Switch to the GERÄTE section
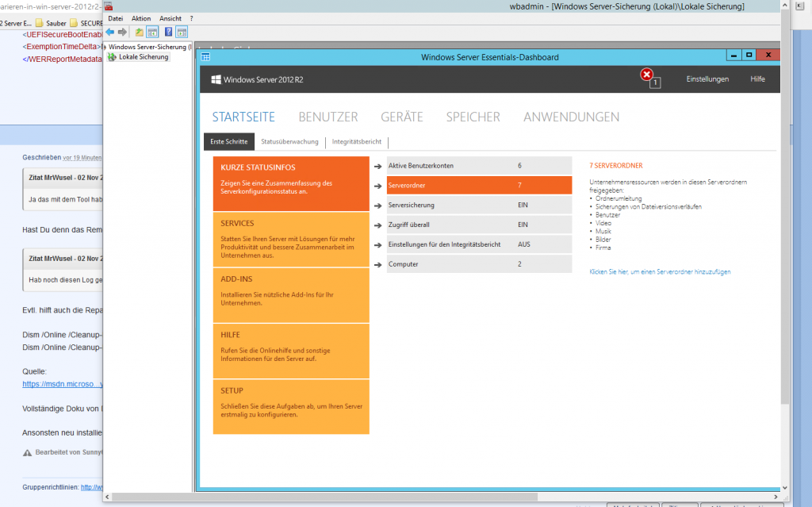This screenshot has height=507, width=812. 402,117
